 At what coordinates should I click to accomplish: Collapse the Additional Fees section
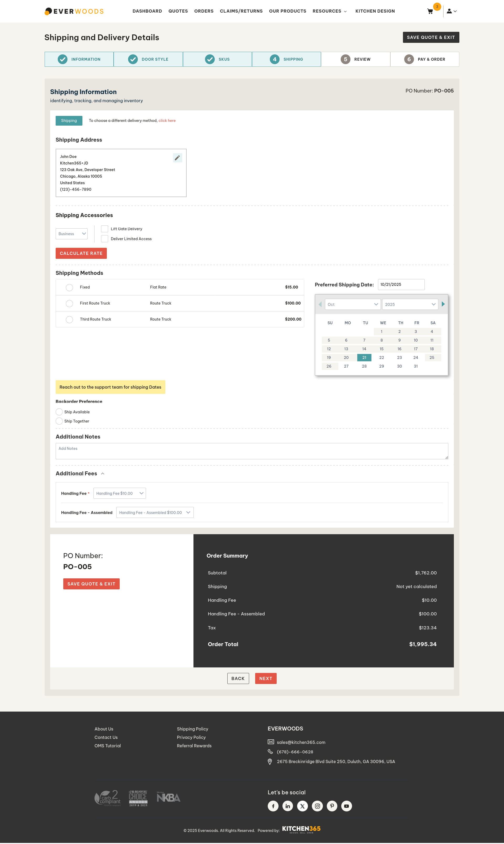coord(103,474)
